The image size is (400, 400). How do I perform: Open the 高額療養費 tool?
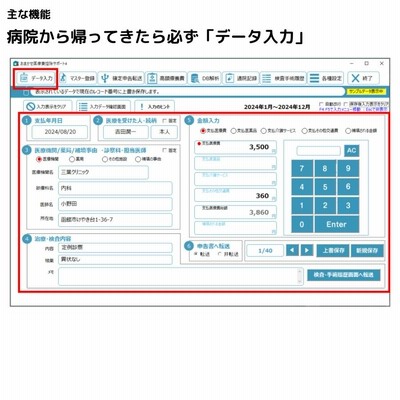point(166,78)
